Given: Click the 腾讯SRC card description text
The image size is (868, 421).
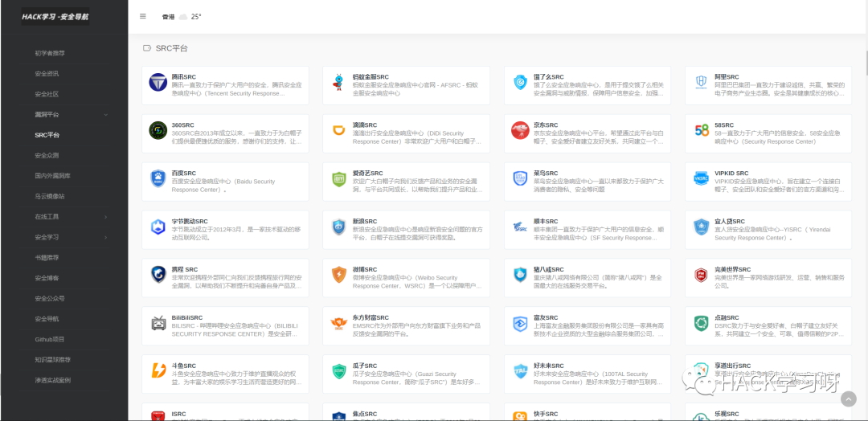Looking at the screenshot, I should click(236, 89).
